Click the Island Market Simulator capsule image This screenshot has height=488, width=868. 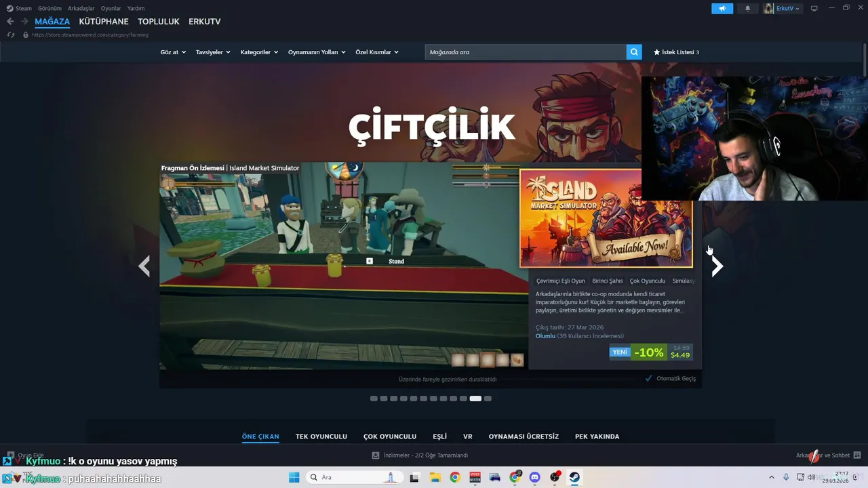(x=606, y=218)
